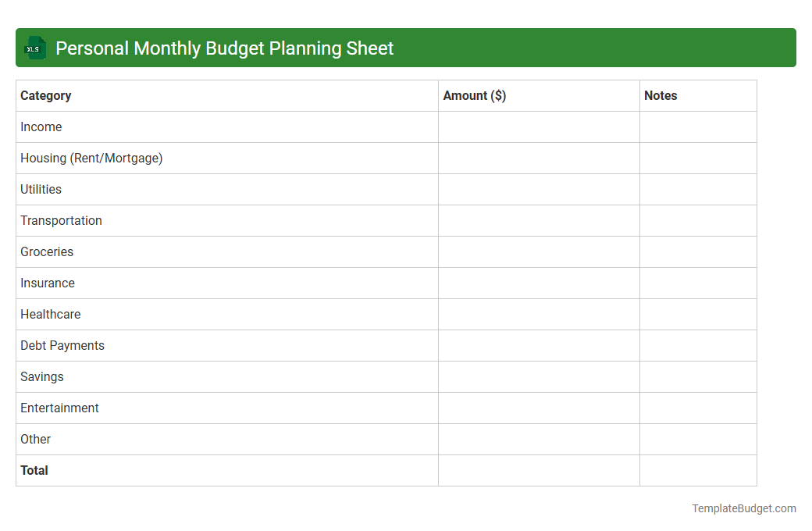This screenshot has width=812, height=531.
Task: Select the Total row label
Action: 34,470
